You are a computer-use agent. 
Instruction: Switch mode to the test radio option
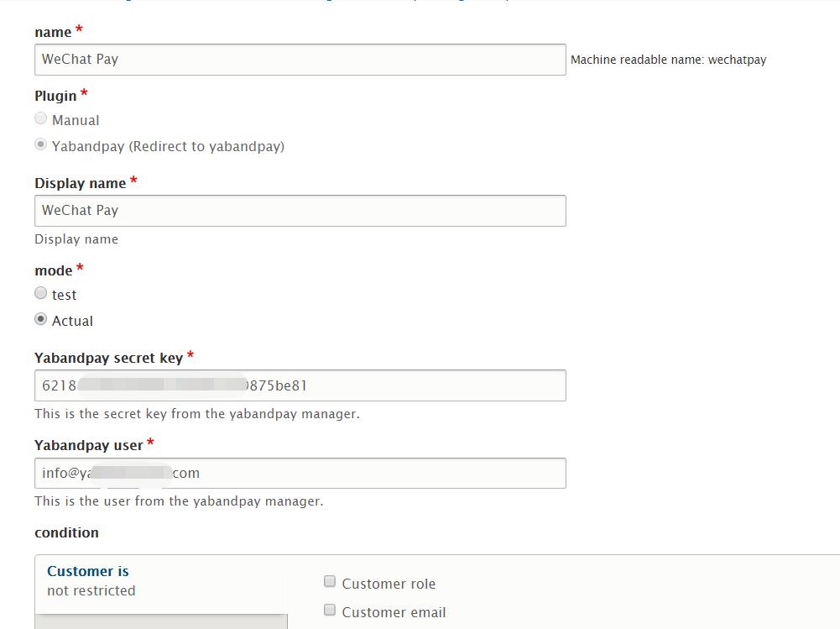(x=41, y=294)
